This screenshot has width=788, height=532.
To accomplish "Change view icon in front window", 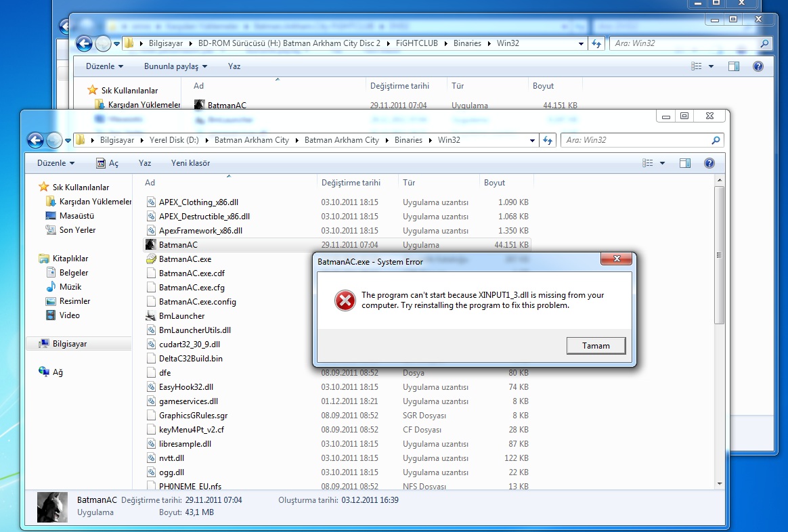I will (x=648, y=163).
